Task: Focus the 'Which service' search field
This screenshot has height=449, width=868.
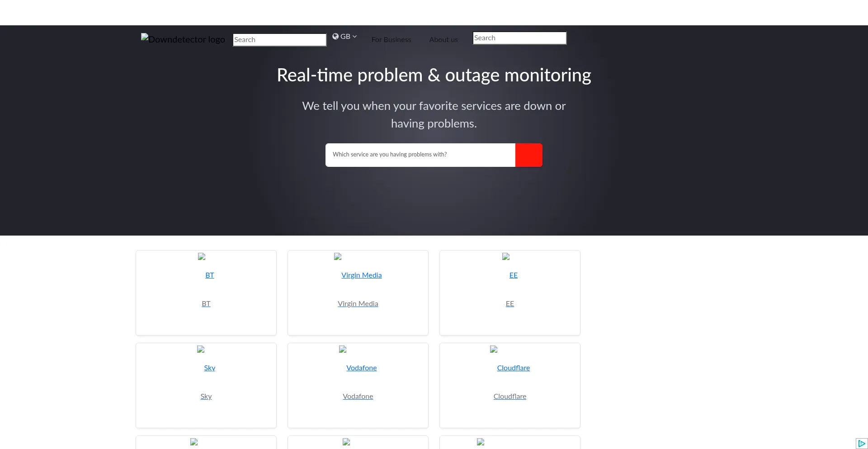Action: coord(420,155)
